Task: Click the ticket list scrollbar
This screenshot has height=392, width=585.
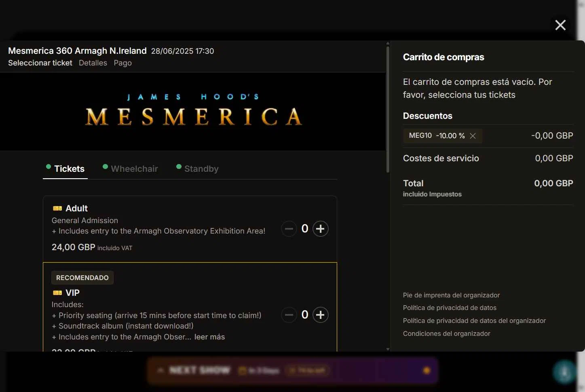Action: coord(388,109)
